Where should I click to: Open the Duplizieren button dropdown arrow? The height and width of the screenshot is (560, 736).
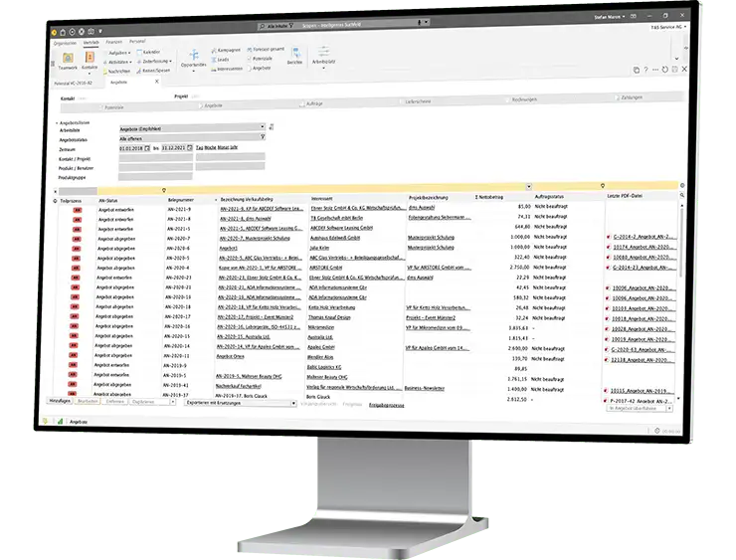click(173, 402)
